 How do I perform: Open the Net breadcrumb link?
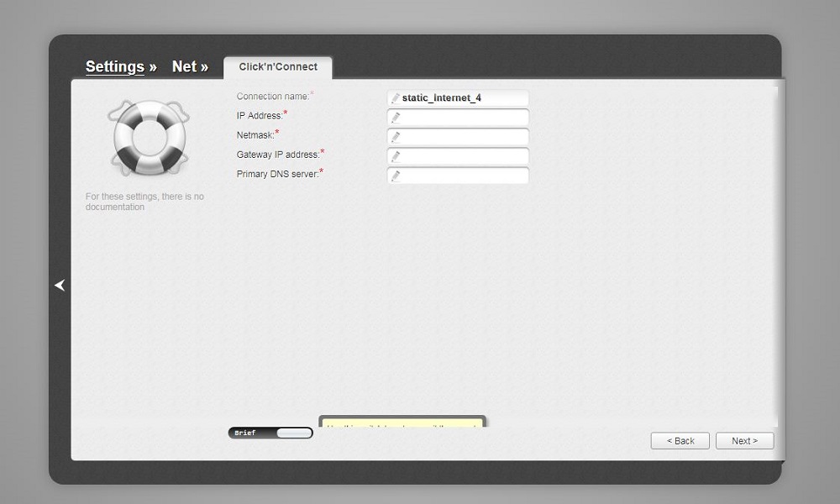(184, 66)
